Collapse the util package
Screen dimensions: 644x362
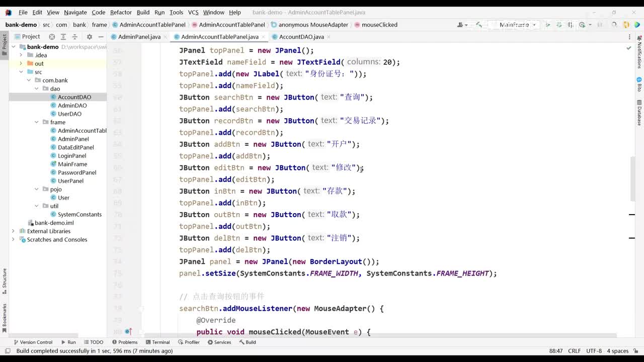coord(36,206)
